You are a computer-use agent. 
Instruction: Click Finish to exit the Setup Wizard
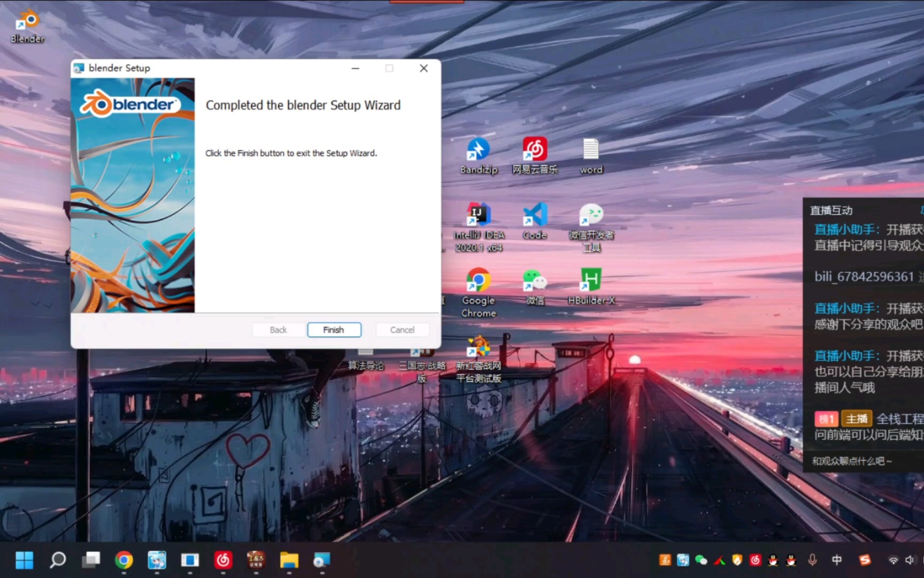[x=334, y=330]
